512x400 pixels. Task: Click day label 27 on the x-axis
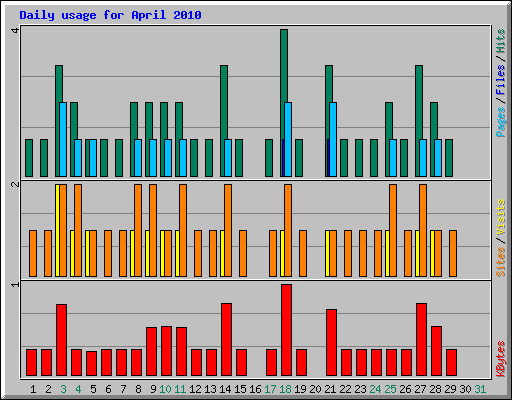coord(420,389)
